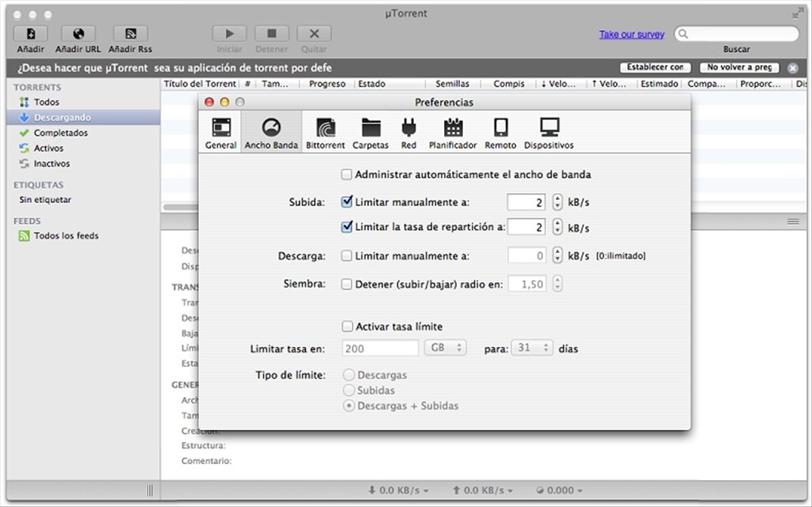Screen dimensions: 812x507
Task: Dismiss the default app notification bar
Action: point(793,68)
